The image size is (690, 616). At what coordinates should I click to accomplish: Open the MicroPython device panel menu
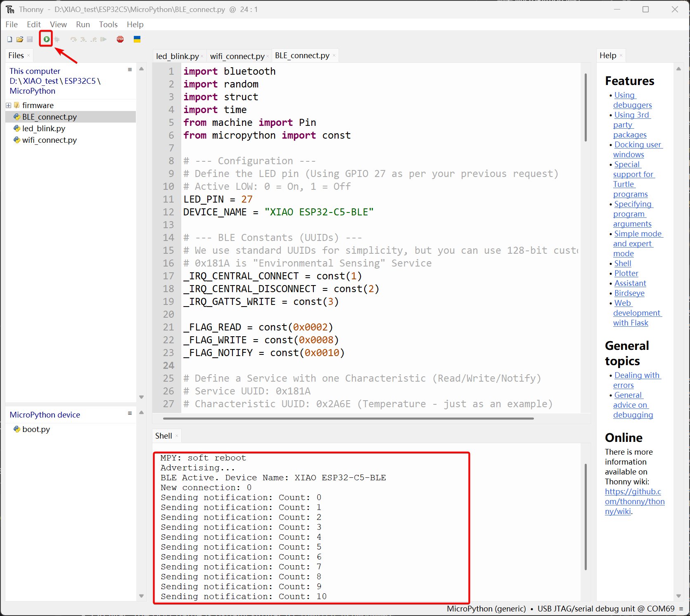pos(130,413)
